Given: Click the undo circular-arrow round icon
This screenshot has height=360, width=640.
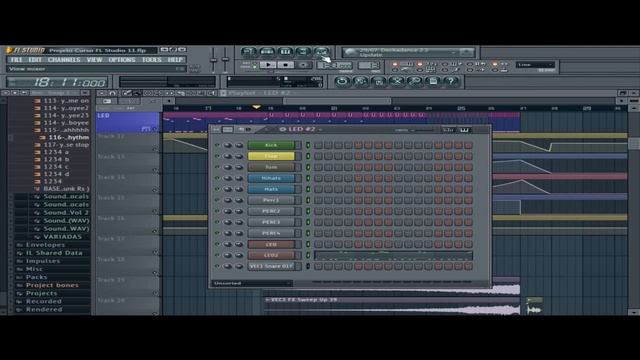Looking at the screenshot, I should tap(342, 81).
